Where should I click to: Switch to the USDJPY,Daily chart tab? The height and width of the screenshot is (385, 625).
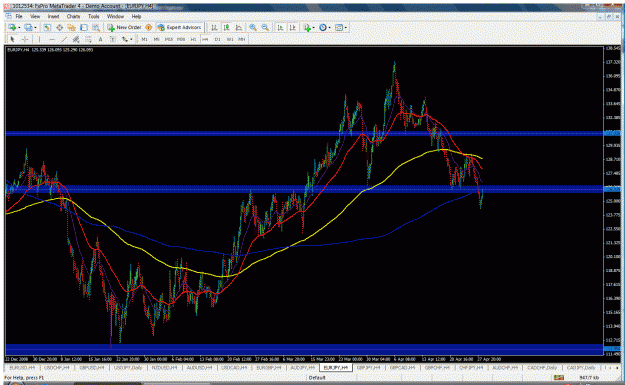pos(128,367)
